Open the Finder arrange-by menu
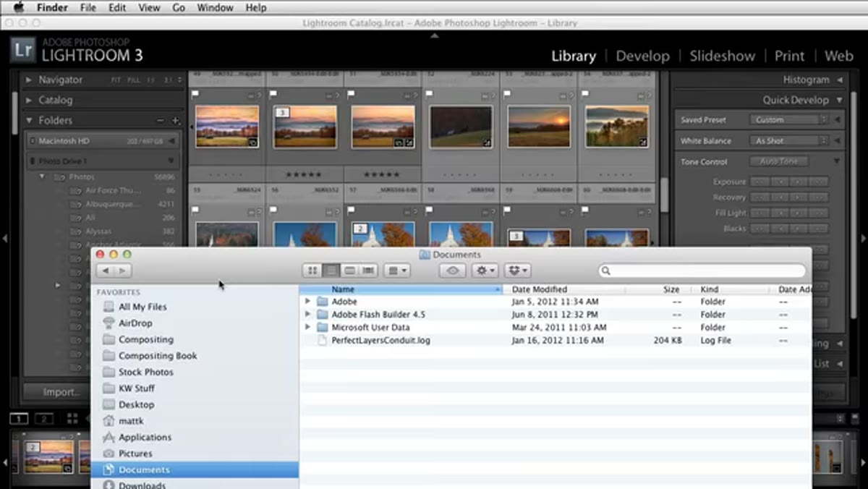The width and height of the screenshot is (868, 489). tap(396, 271)
